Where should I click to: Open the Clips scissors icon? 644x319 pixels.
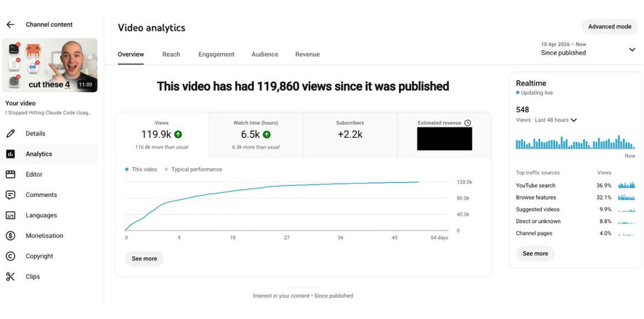(x=10, y=277)
